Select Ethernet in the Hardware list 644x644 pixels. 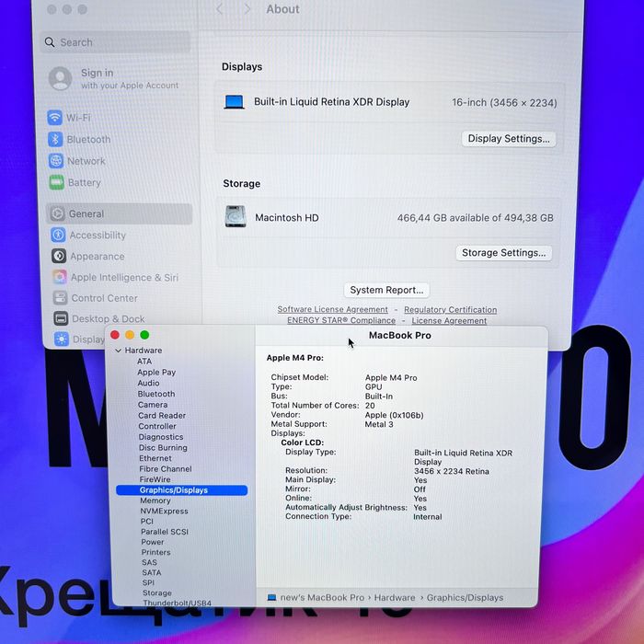(155, 458)
